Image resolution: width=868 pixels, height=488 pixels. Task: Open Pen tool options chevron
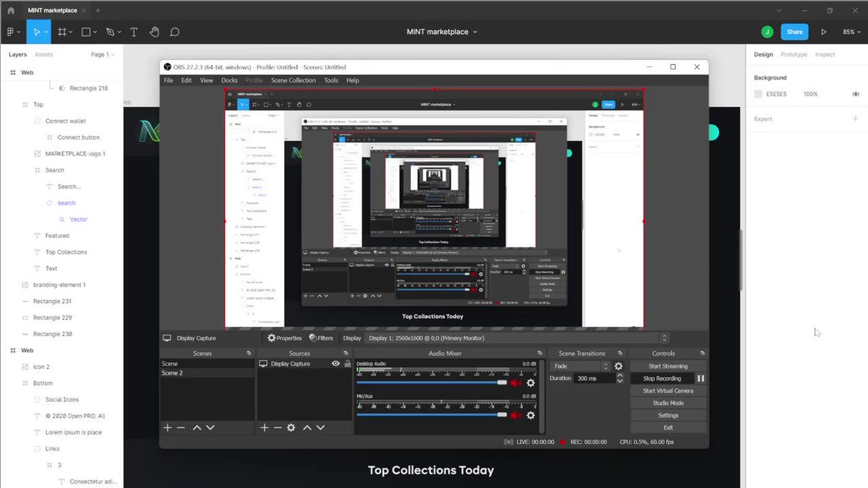119,32
